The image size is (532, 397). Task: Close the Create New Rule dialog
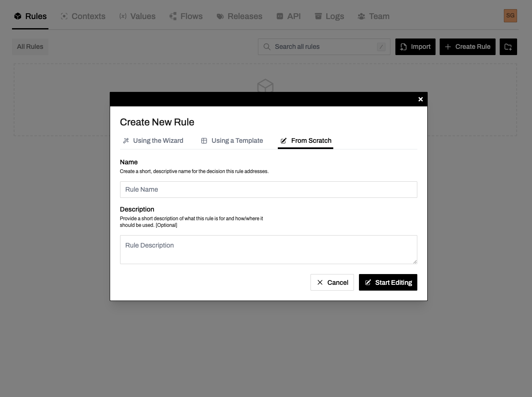[420, 99]
